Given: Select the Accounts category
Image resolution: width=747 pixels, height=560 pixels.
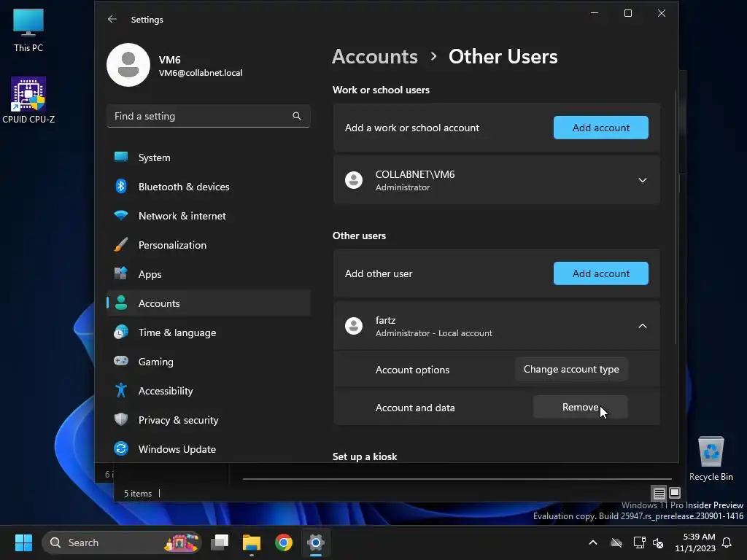Looking at the screenshot, I should pos(209,303).
